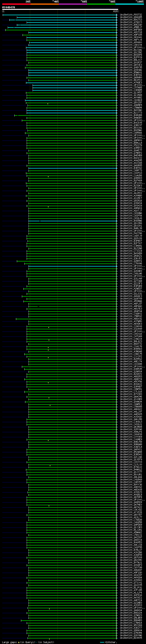Click the cyan ~100% identity legend segment
Image resolution: width=146 pixels, height=644 pixels.
pos(130,4)
